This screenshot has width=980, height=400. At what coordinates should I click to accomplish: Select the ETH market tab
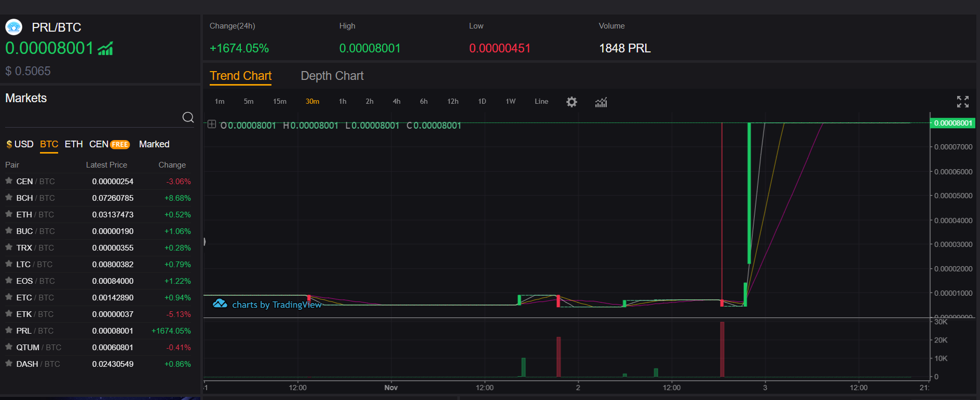(74, 144)
